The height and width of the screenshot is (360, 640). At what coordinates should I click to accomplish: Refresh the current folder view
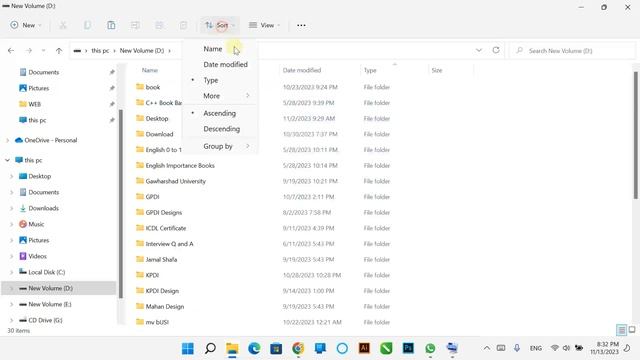(x=496, y=50)
